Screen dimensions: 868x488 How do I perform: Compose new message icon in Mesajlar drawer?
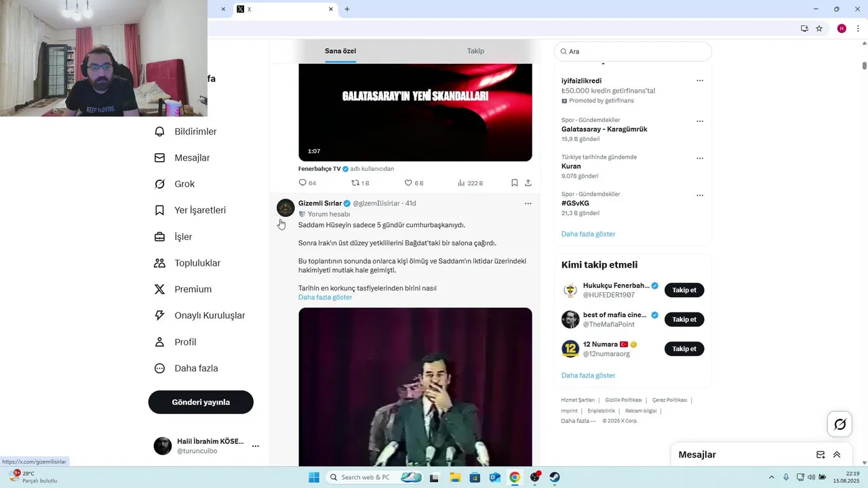point(821,455)
